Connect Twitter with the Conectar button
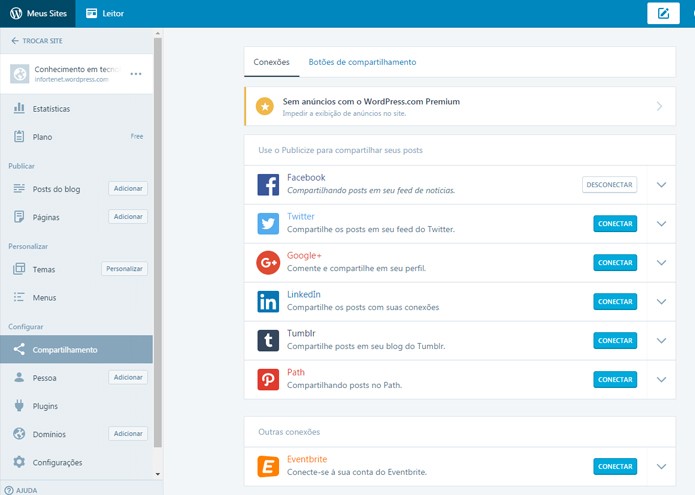This screenshot has width=695, height=495. pos(615,224)
